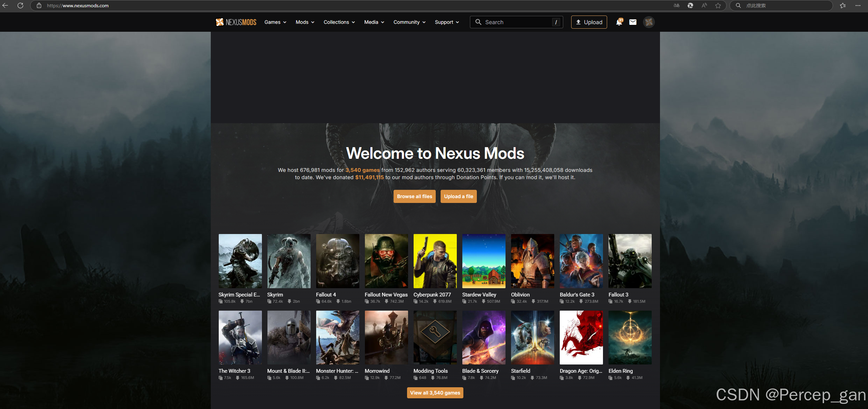Click the 3,540 games link
The width and height of the screenshot is (868, 409).
coord(362,170)
